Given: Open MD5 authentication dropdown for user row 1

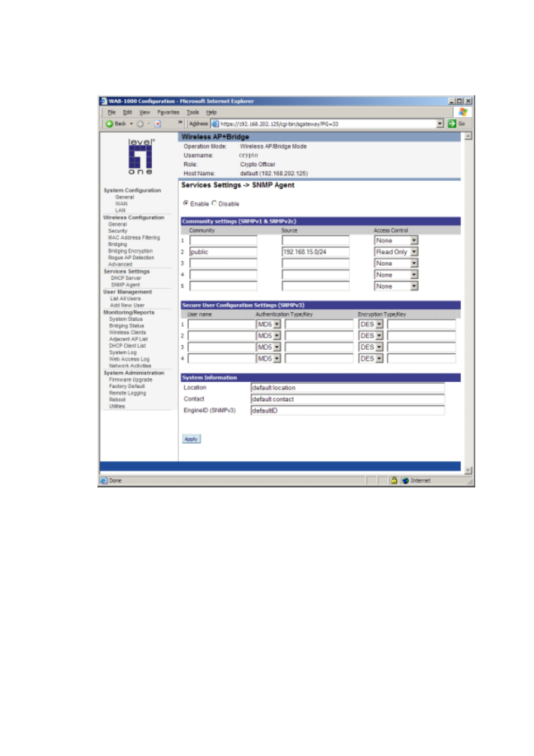Looking at the screenshot, I should [277, 325].
